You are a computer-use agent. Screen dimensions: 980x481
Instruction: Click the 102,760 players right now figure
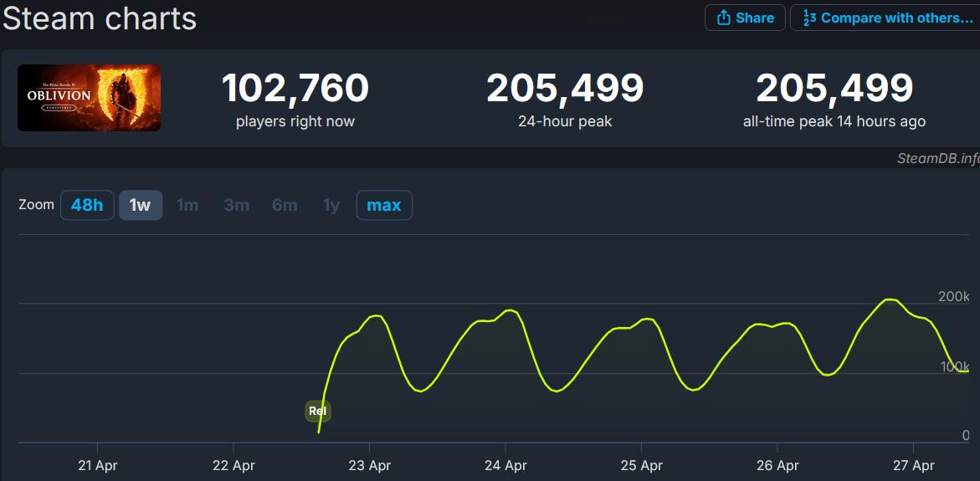[x=295, y=88]
